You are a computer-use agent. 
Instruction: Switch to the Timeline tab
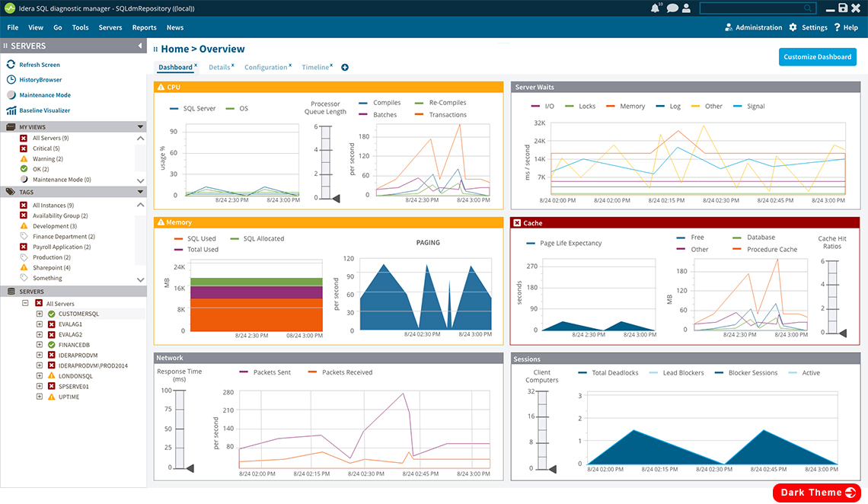[x=314, y=68]
